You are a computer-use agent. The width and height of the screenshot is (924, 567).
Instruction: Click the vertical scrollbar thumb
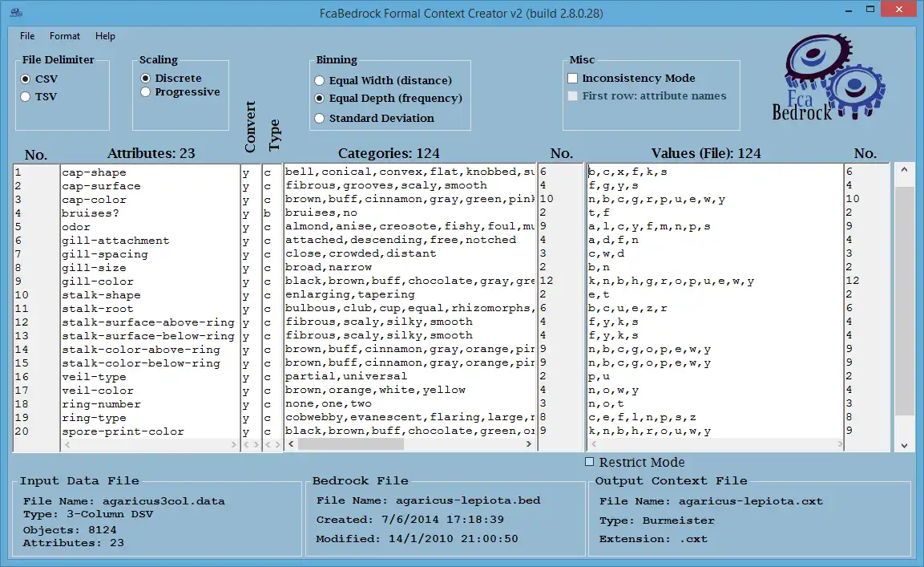904,301
